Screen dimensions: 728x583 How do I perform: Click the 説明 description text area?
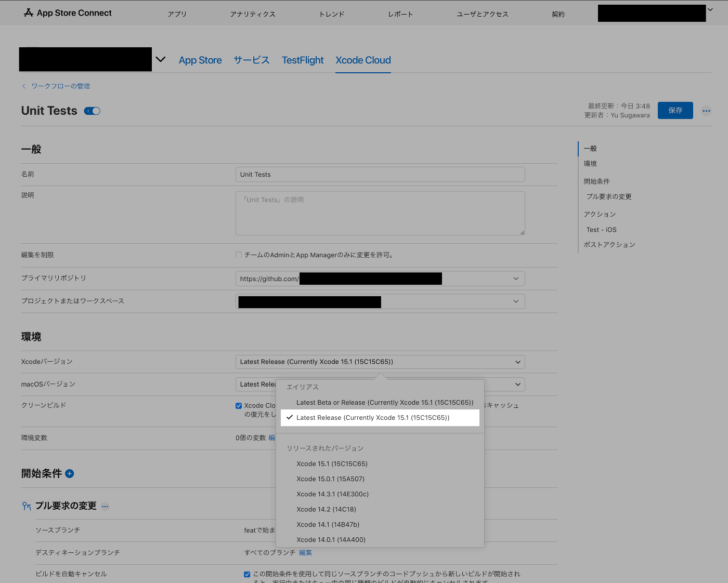(x=380, y=213)
